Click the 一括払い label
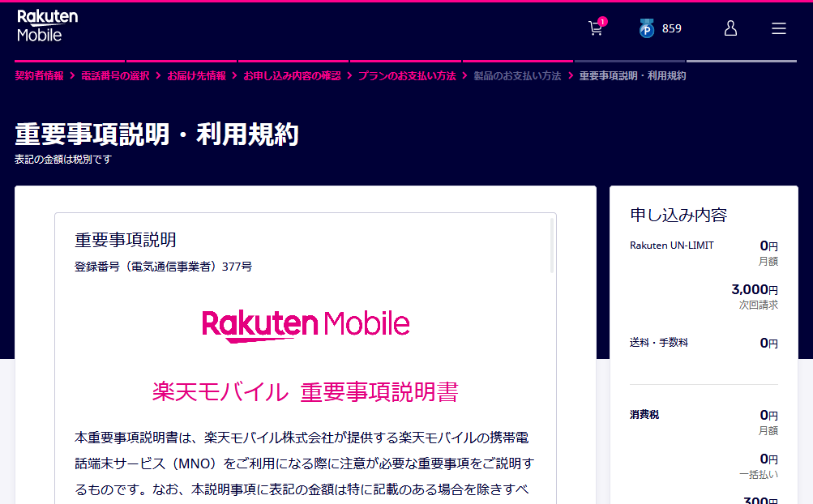 758,475
